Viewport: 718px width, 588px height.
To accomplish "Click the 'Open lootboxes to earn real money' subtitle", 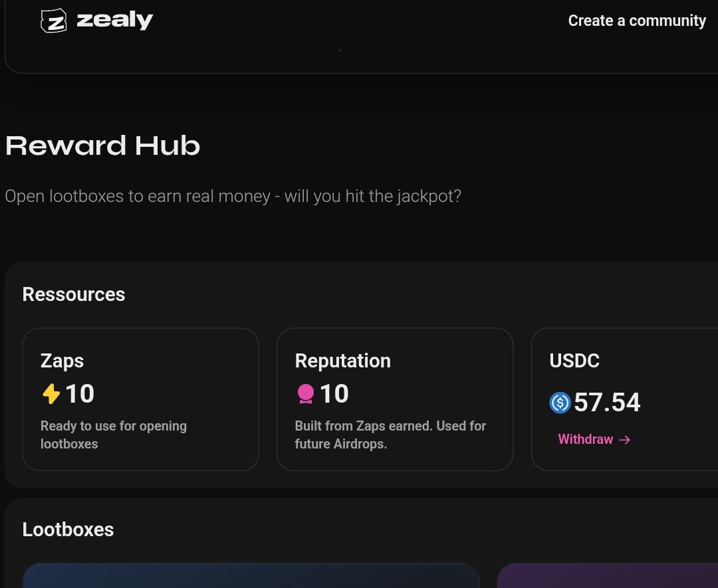I will [x=233, y=196].
